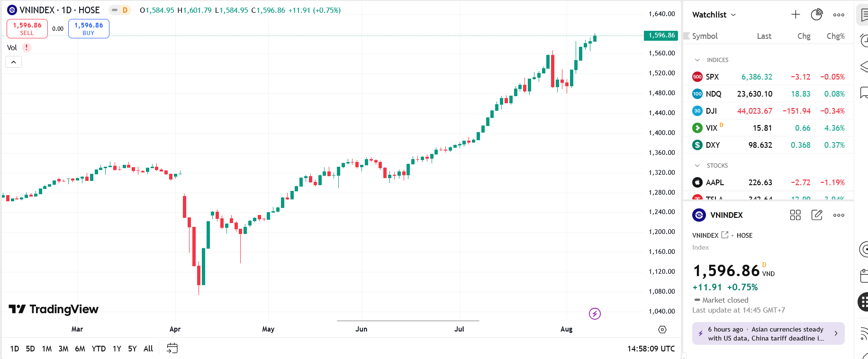This screenshot has height=359, width=868.
Task: Select the DXY row in the watchlist
Action: pos(769,145)
